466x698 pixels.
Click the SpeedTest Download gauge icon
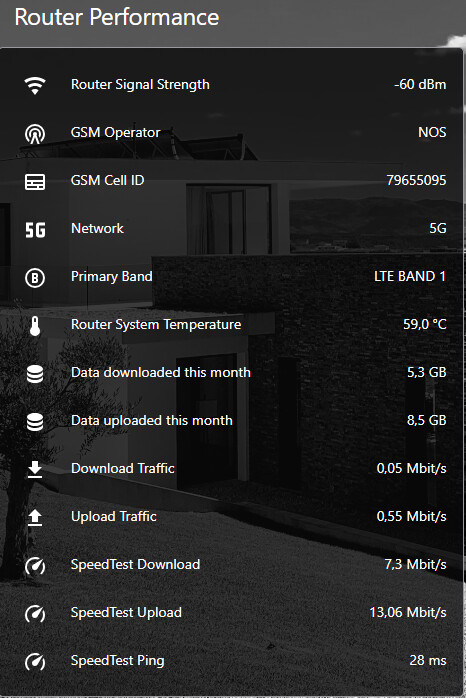(35, 566)
